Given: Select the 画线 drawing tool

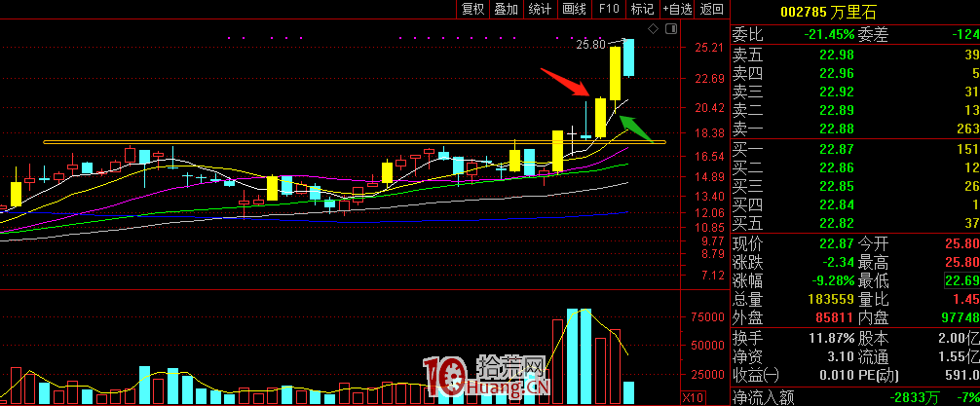Looking at the screenshot, I should click(574, 9).
